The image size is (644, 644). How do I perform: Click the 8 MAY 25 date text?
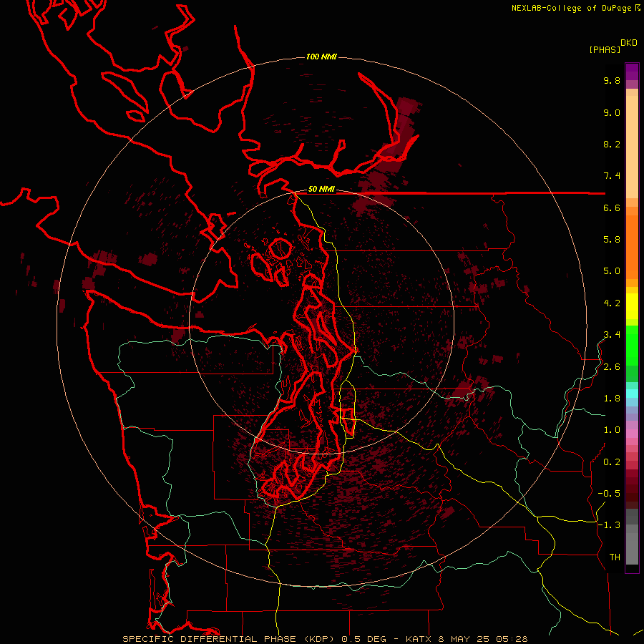click(x=465, y=639)
